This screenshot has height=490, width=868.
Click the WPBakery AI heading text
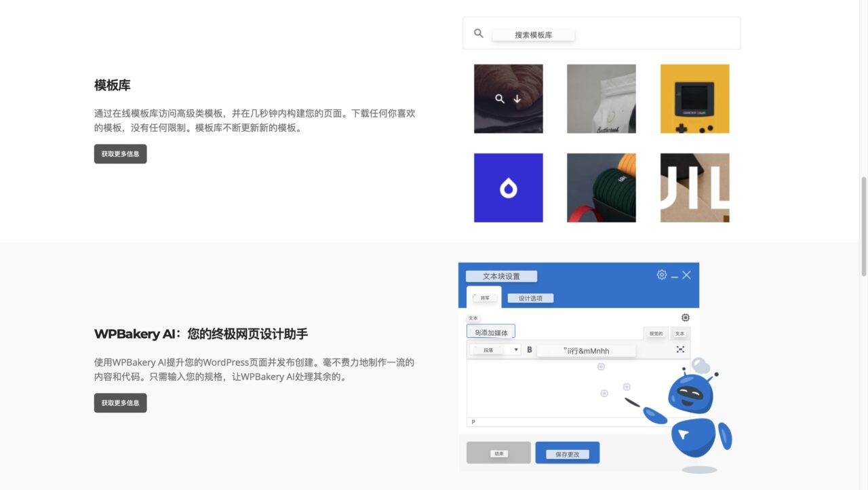(x=201, y=334)
